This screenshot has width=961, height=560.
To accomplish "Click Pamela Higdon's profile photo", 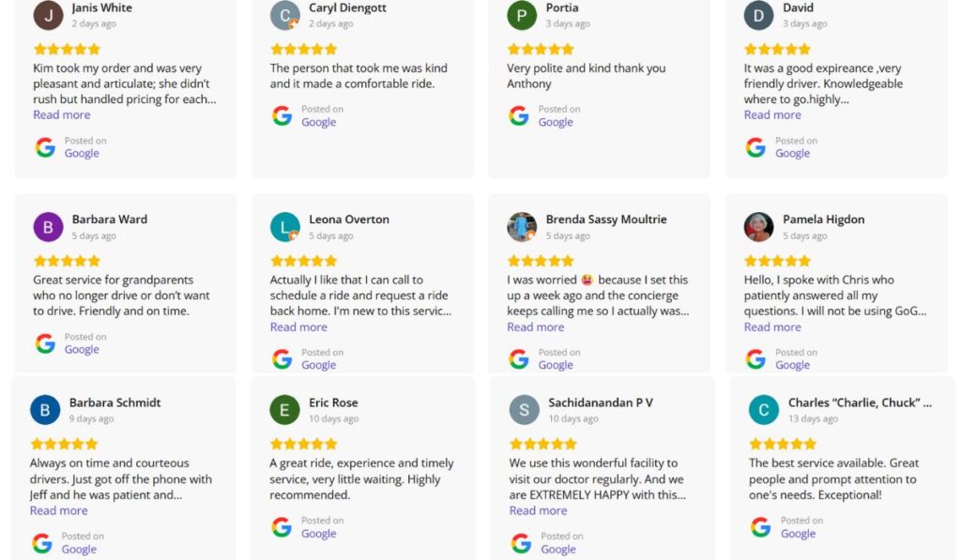I will tap(759, 227).
